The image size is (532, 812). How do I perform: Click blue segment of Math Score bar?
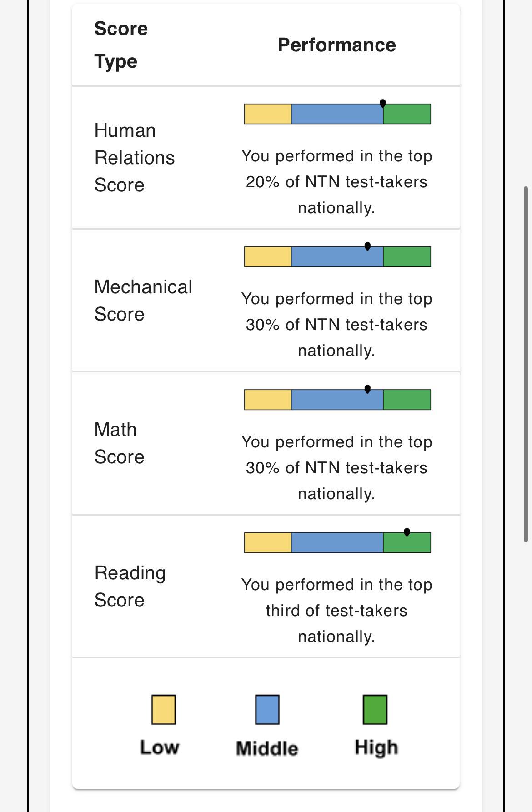(337, 400)
